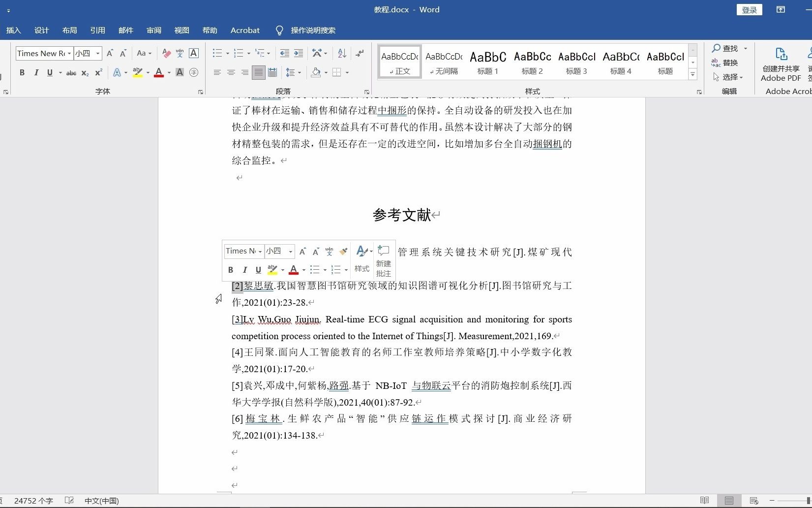The height and width of the screenshot is (508, 812).
Task: Justify paragraph text
Action: tap(258, 72)
